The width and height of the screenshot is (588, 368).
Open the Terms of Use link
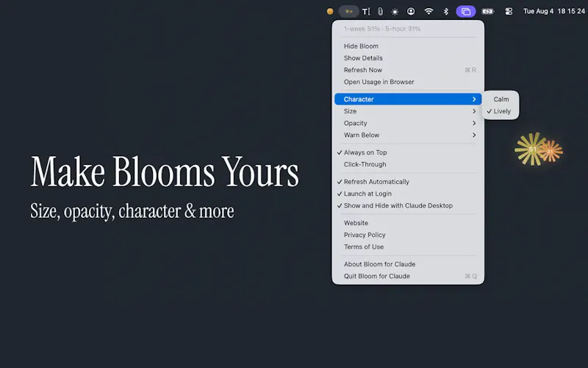point(408,247)
